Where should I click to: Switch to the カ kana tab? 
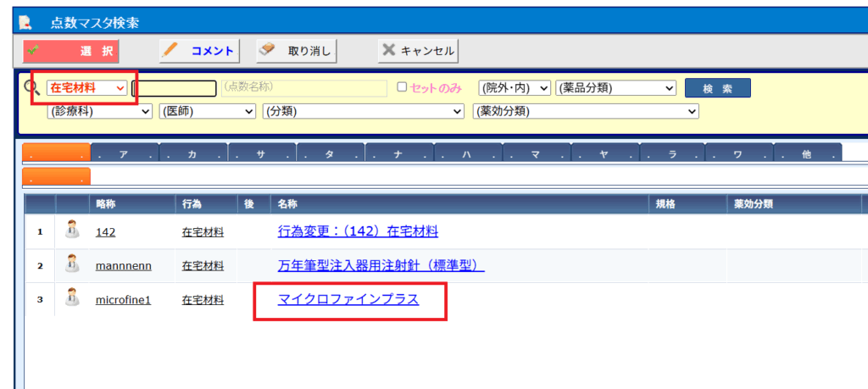tap(192, 154)
